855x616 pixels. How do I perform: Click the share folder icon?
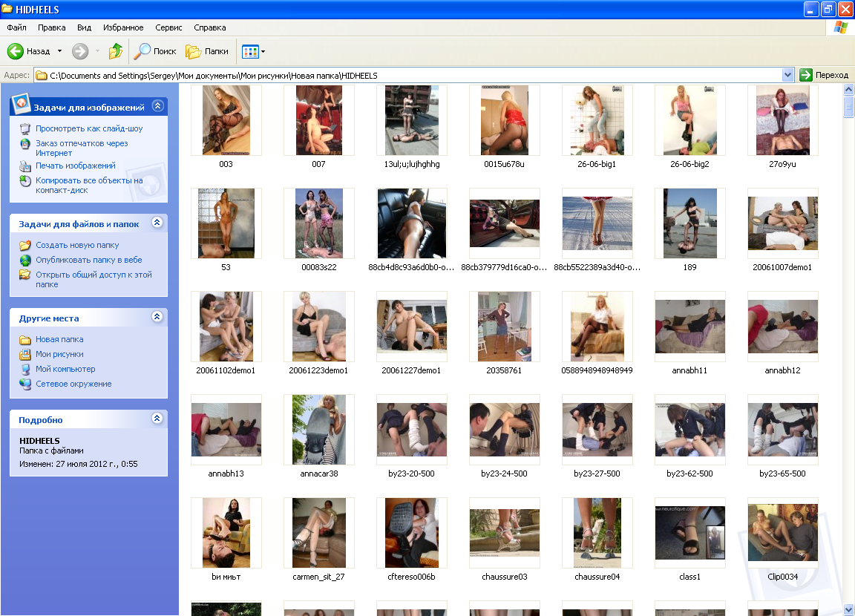pos(25,275)
